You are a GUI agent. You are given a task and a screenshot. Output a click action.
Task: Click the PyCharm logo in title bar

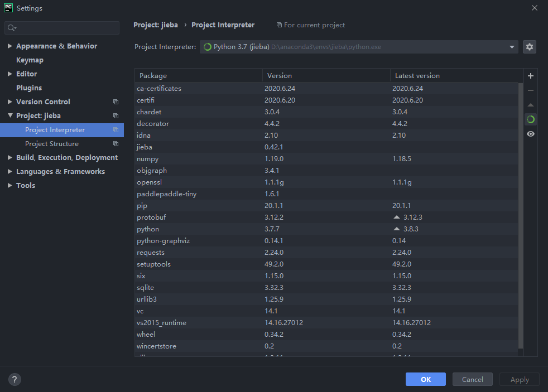[8, 8]
